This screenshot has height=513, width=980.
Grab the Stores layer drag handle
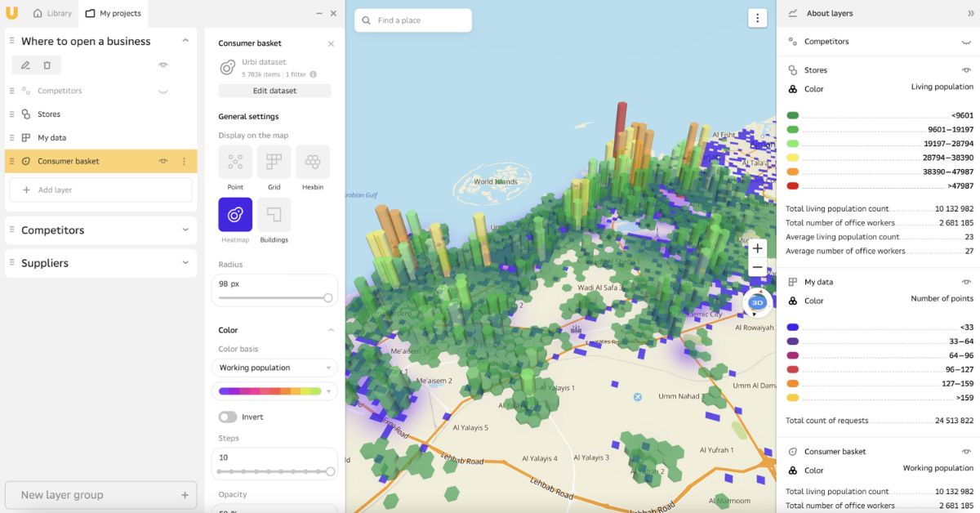[x=11, y=114]
